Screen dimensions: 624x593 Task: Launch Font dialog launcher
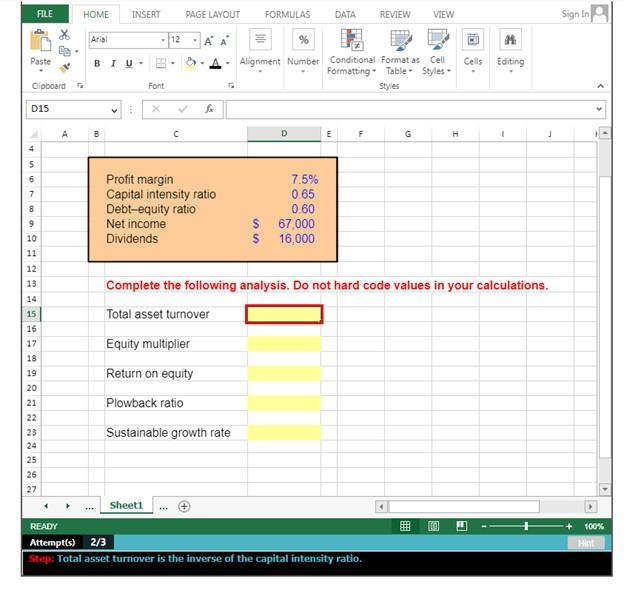point(231,86)
